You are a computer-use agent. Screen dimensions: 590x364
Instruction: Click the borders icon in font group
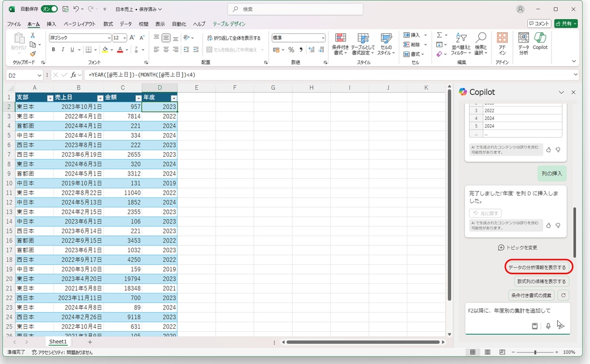click(88, 50)
